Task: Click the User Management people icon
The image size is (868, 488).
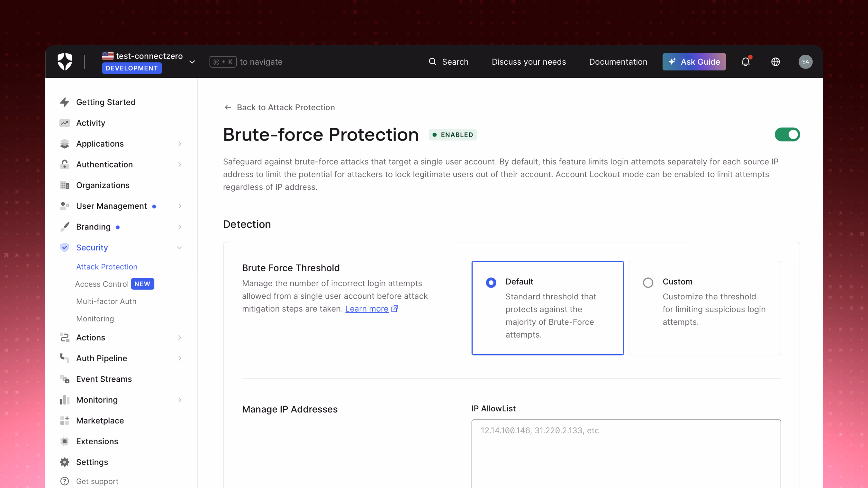Action: pyautogui.click(x=64, y=206)
